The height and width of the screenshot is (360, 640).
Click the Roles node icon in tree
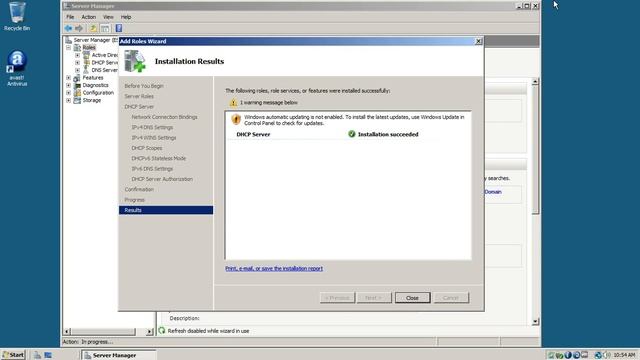[77, 47]
